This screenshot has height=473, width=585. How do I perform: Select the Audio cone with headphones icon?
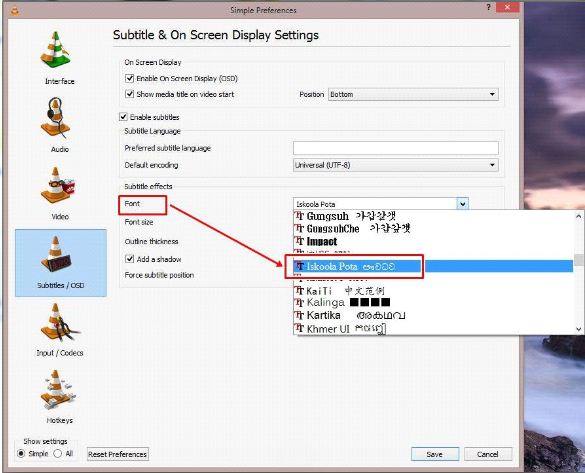(55, 118)
